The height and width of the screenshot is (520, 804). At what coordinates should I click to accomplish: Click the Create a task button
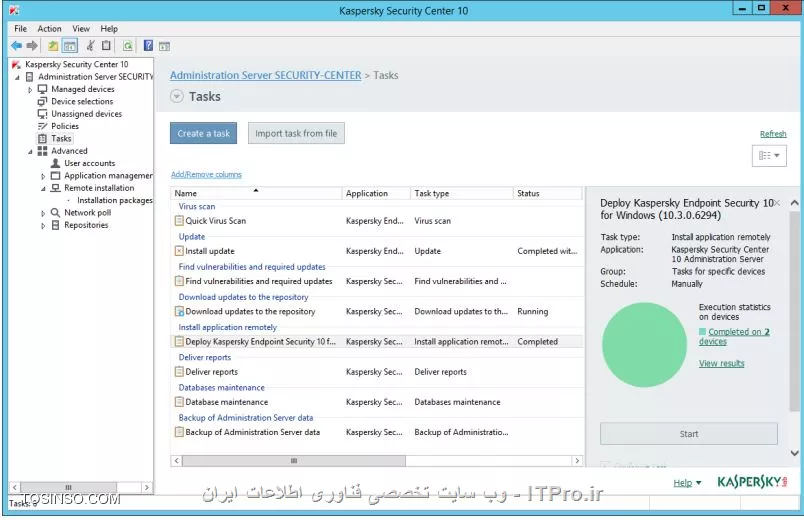coord(204,133)
